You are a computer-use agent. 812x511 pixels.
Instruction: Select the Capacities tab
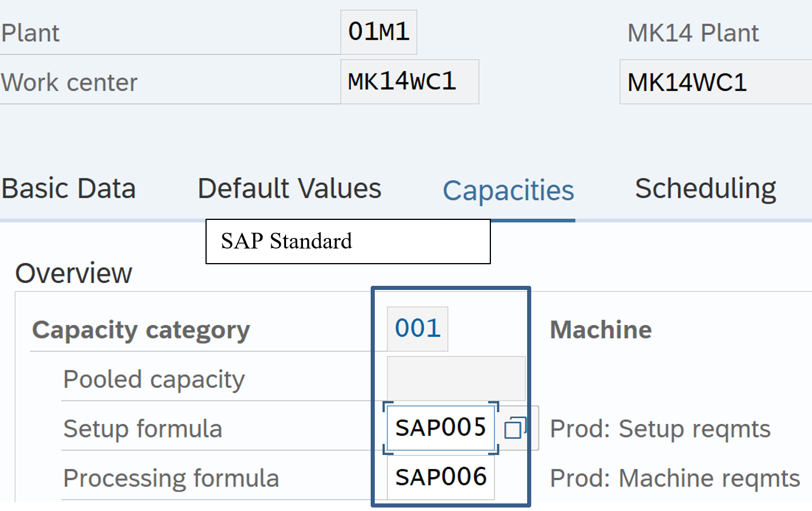(508, 191)
